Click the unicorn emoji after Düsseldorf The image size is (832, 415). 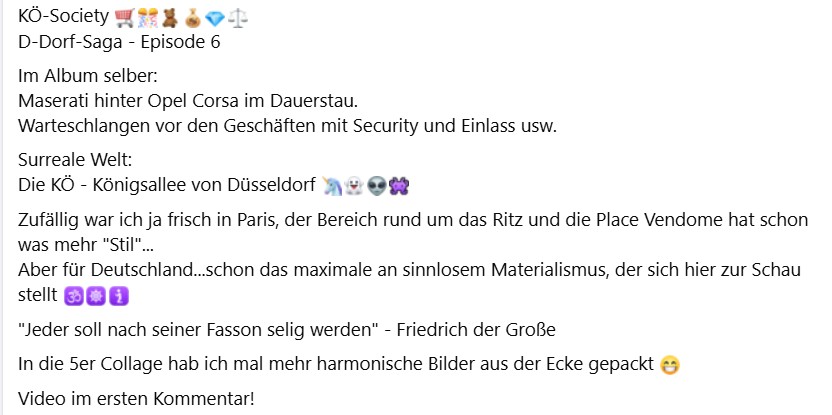pyautogui.click(x=331, y=186)
